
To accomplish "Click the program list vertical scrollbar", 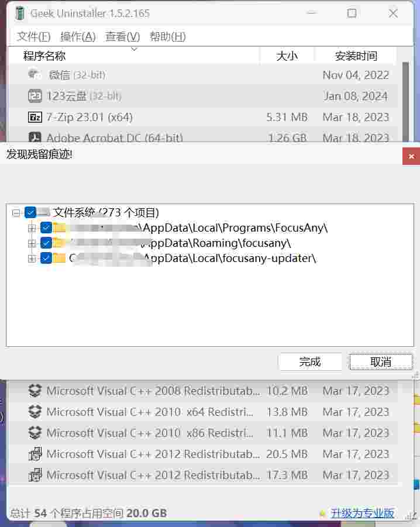I will (x=405, y=101).
